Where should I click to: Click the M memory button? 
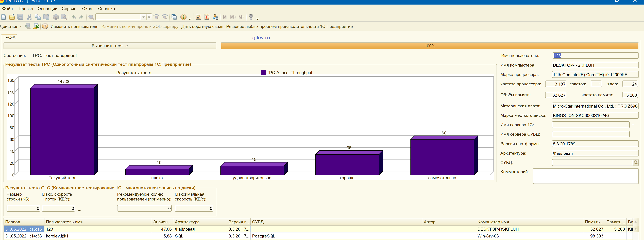coord(225,17)
